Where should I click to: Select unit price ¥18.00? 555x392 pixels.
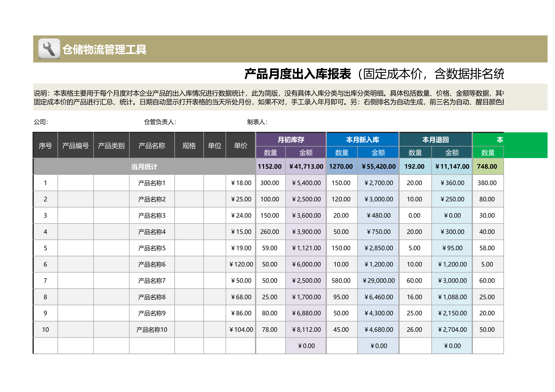pos(240,183)
